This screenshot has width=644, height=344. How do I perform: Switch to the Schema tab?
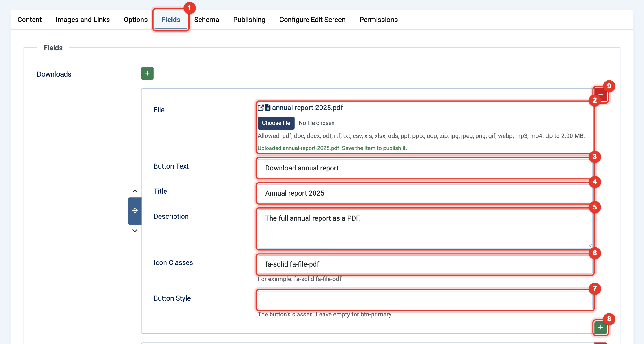pos(206,20)
